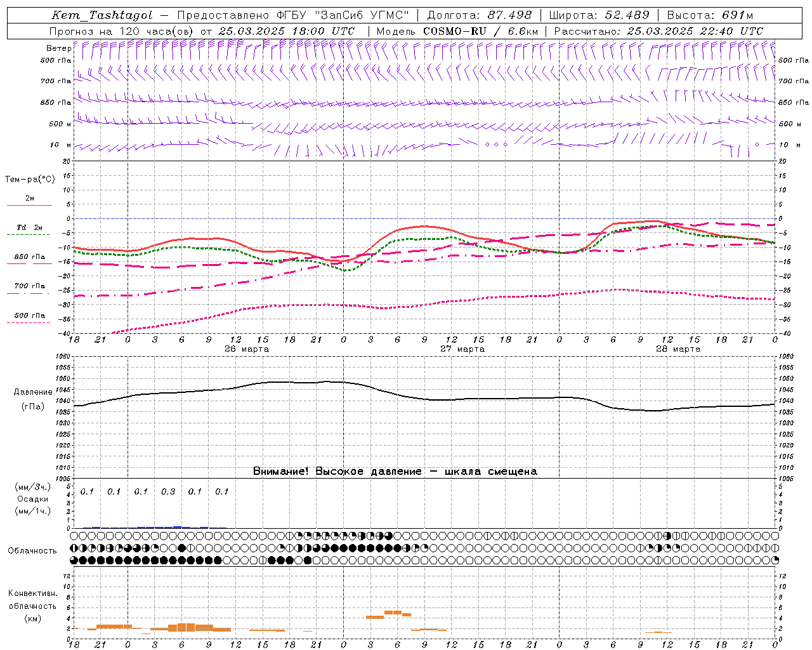Click the black pressure curve in Давление chart
Viewport: 812px width, 650px height.
(x=424, y=398)
